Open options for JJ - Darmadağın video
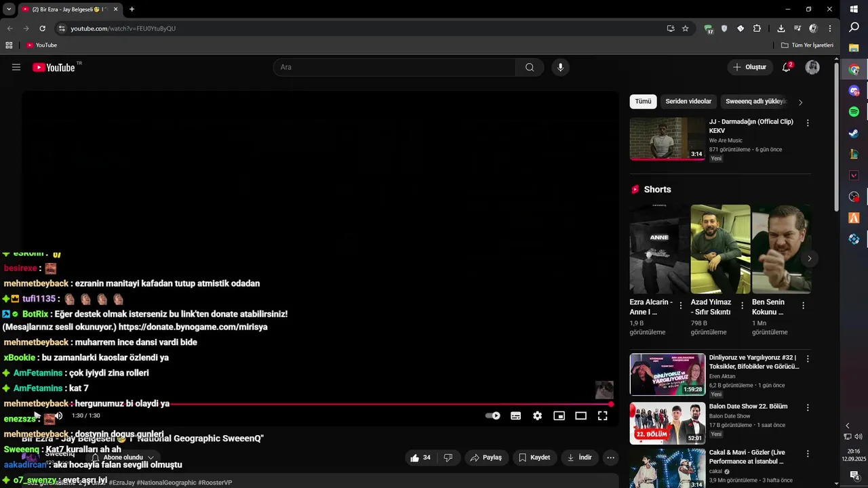 point(808,123)
